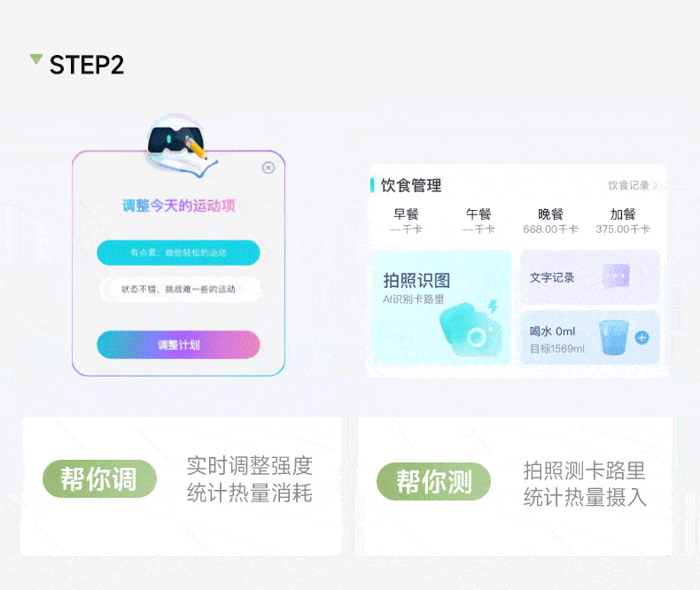Viewport: 700px width, 590px height.
Task: Open 饮食记录 via its chevron arrow
Action: pos(655,185)
